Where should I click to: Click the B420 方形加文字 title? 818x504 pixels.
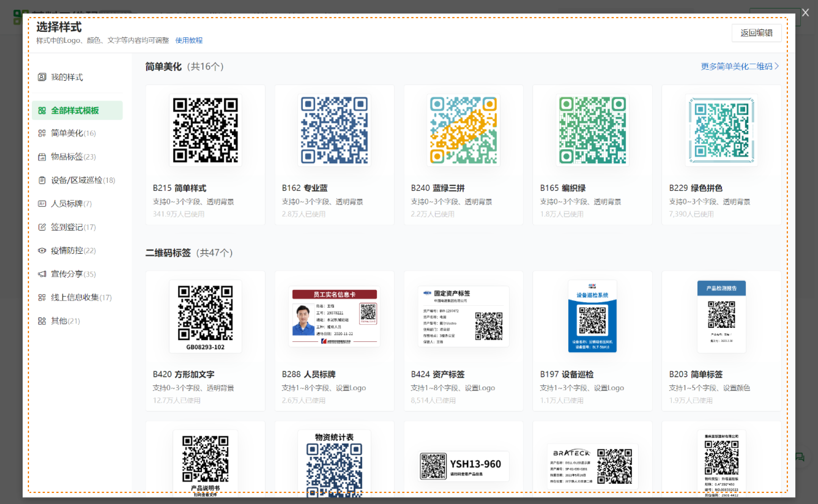183,374
